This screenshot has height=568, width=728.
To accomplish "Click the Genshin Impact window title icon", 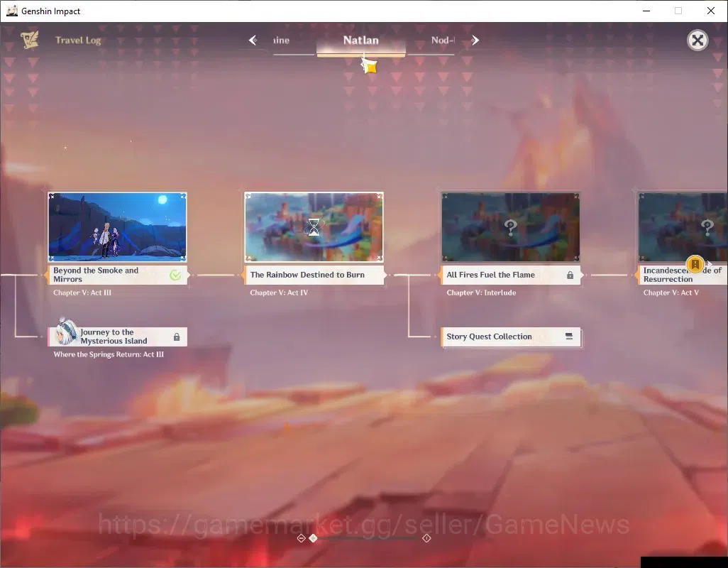I will click(x=11, y=11).
